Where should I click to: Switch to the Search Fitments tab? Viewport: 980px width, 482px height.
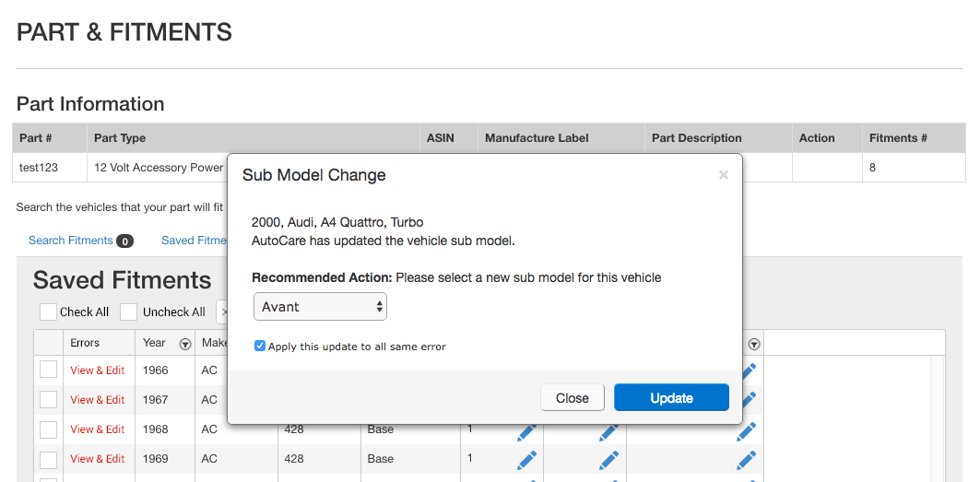70,241
